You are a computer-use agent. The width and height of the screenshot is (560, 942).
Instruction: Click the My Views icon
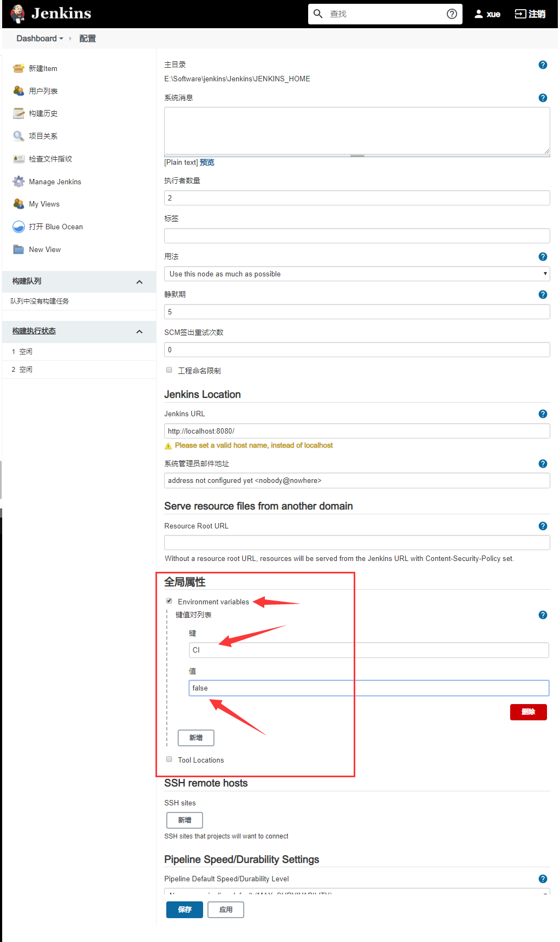18,204
